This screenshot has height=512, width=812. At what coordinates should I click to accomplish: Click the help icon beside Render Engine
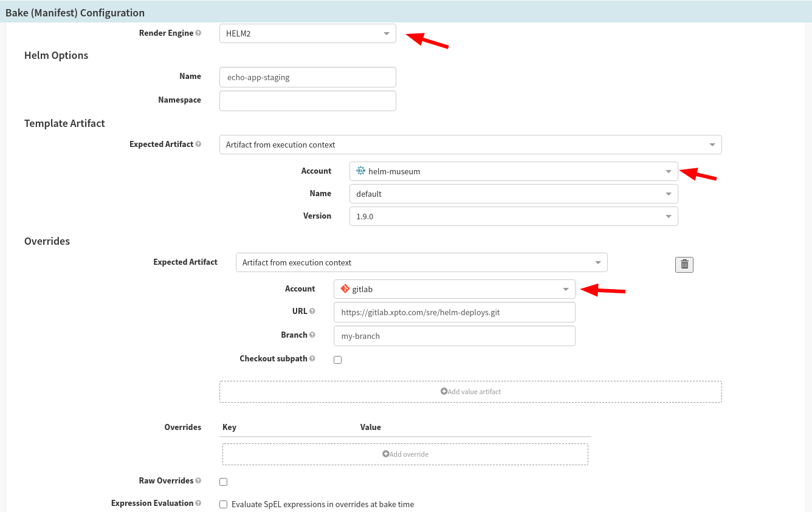click(x=199, y=33)
